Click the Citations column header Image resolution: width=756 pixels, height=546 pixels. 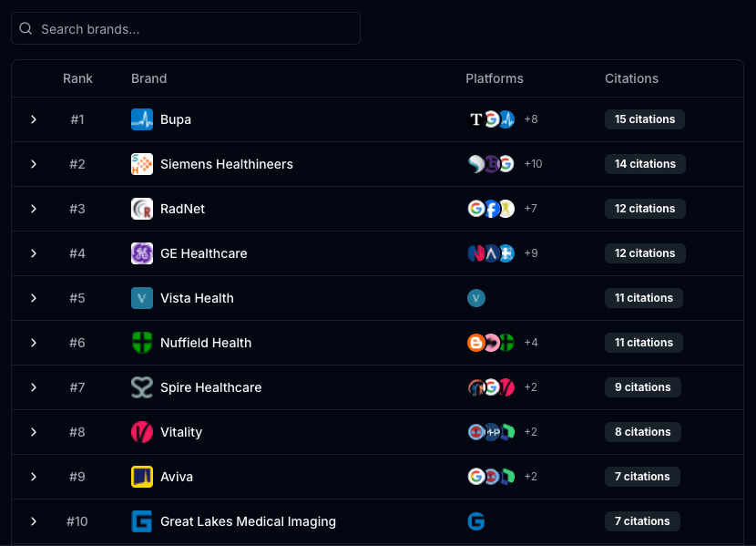tap(631, 78)
